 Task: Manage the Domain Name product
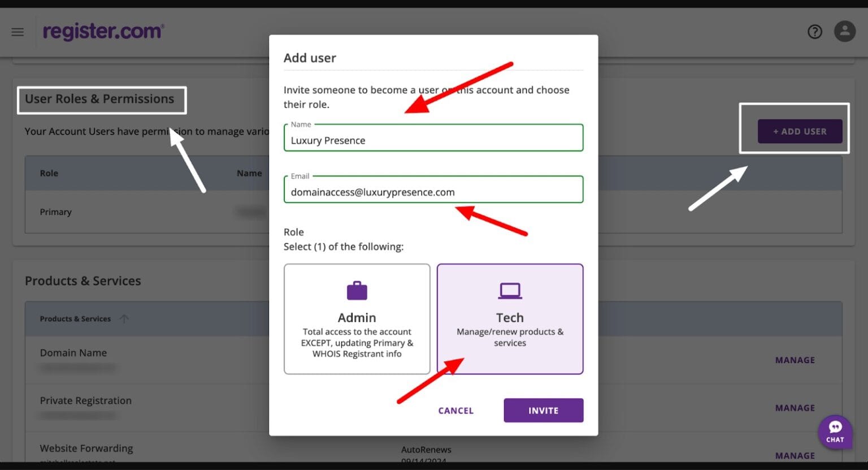(x=795, y=360)
